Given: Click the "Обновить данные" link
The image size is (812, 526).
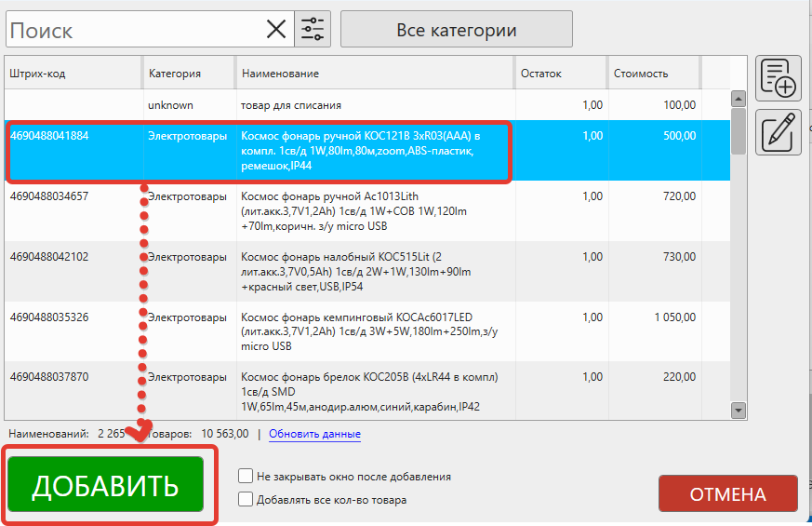Looking at the screenshot, I should tap(314, 435).
